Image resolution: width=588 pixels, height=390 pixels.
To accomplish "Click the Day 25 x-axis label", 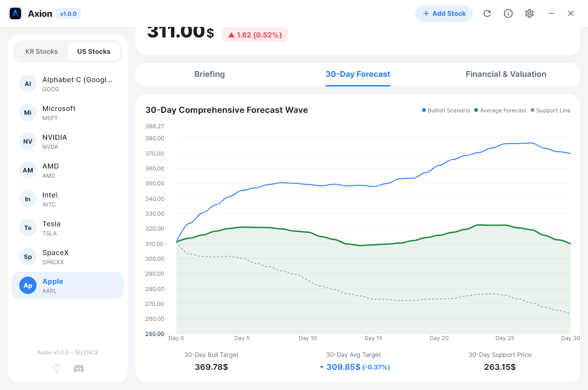I will 505,338.
